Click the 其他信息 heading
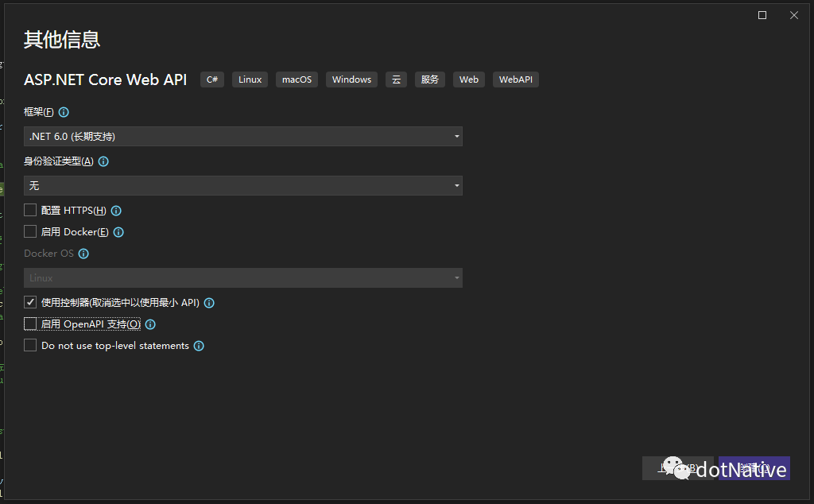Screen dimensions: 814x504 click(62, 40)
